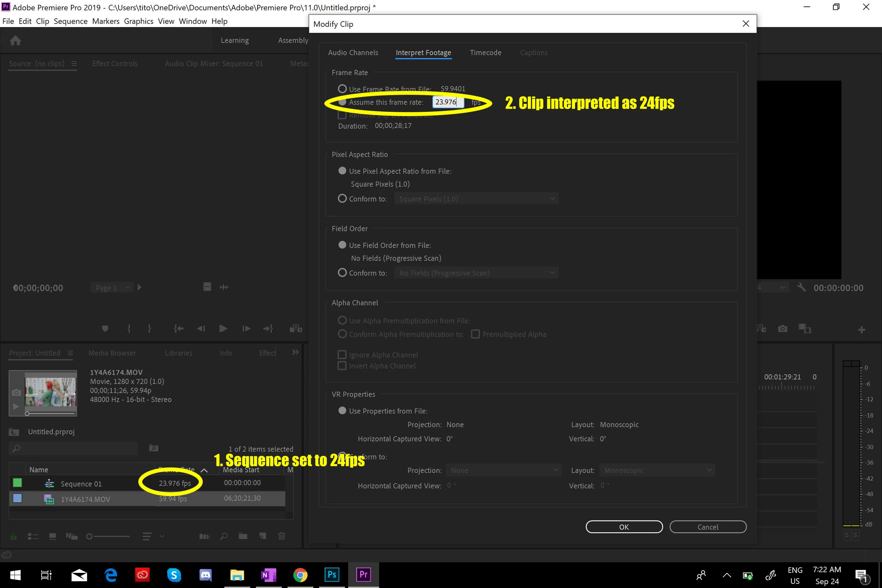Click the Mark Out bracket icon
882x588 pixels.
click(149, 329)
